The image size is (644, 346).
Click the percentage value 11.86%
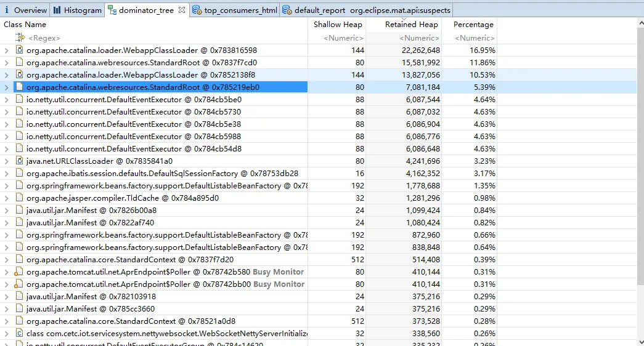[x=482, y=62]
